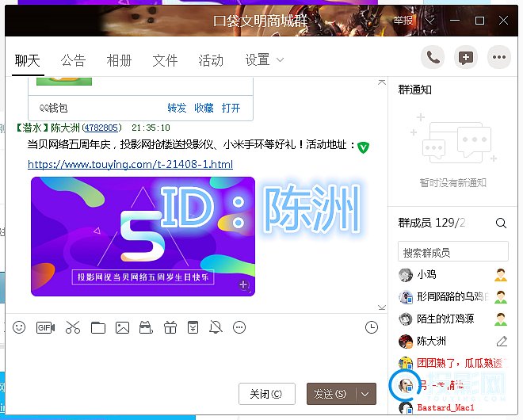Open the three-dots more options button

click(499, 57)
